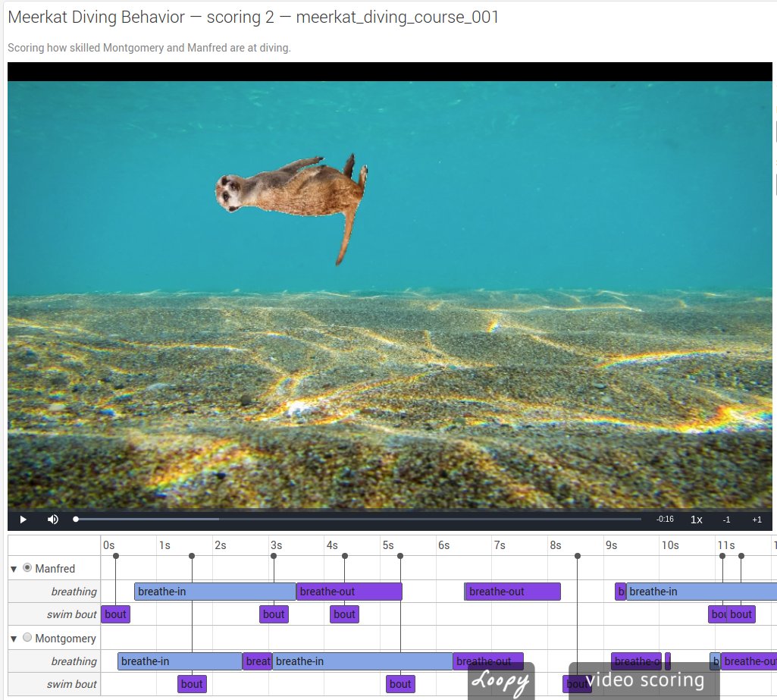Select Montgomery's short 'breat' segment
The height and width of the screenshot is (700, 777).
(257, 661)
